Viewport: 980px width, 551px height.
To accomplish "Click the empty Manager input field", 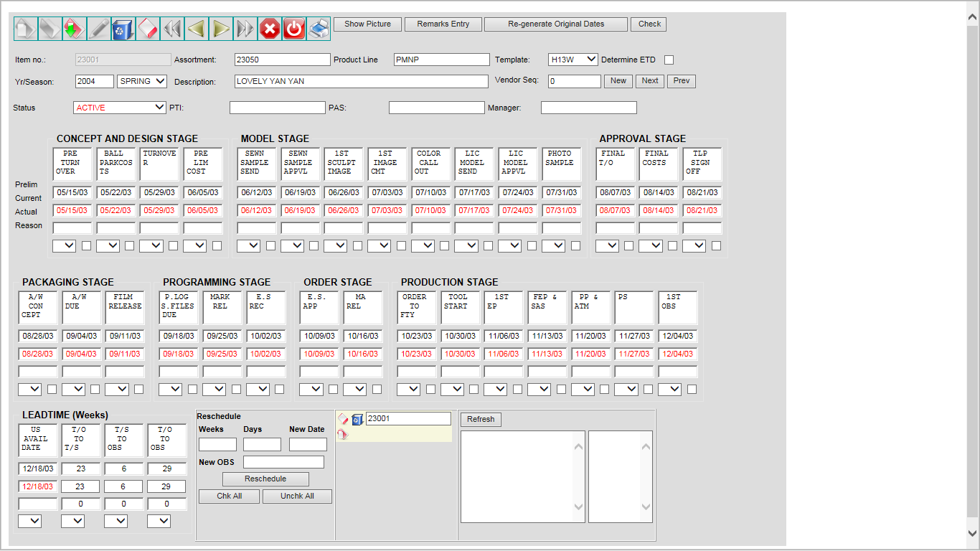I will tap(588, 108).
